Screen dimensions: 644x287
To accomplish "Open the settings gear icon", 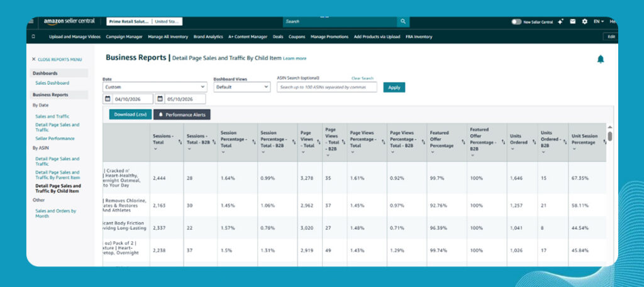I will coord(584,22).
